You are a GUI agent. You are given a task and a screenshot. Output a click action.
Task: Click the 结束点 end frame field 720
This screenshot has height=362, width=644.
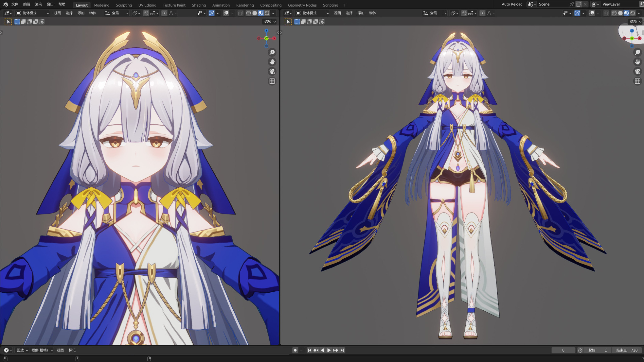coord(627,350)
